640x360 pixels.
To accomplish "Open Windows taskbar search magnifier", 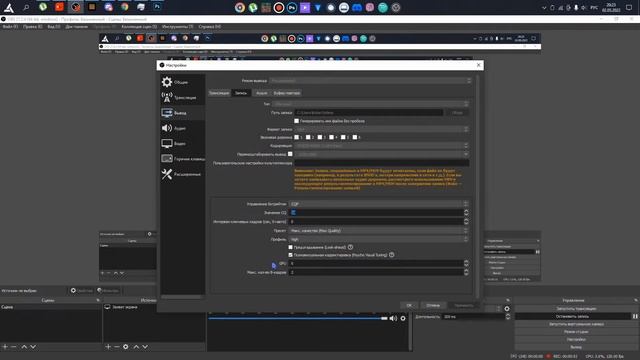I will tap(26, 7).
